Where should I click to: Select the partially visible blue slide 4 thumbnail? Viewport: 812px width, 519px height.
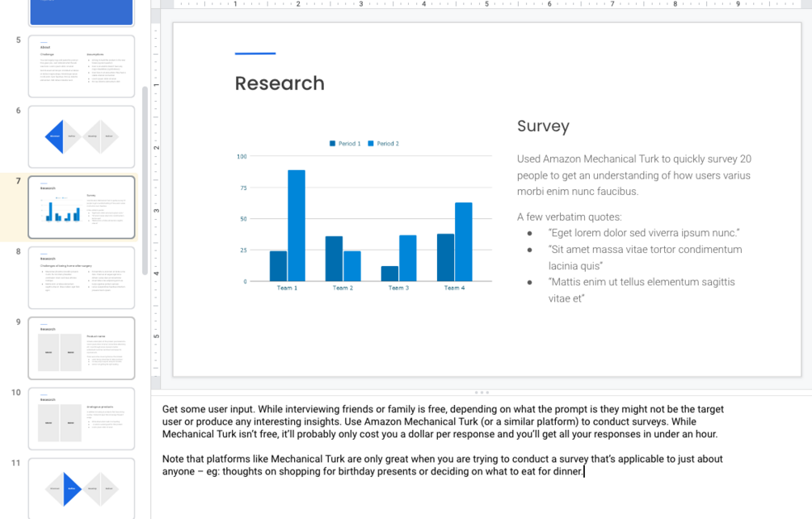pyautogui.click(x=82, y=12)
